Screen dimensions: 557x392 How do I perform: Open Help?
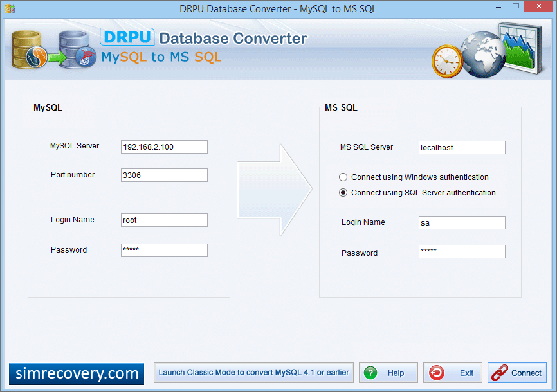388,373
